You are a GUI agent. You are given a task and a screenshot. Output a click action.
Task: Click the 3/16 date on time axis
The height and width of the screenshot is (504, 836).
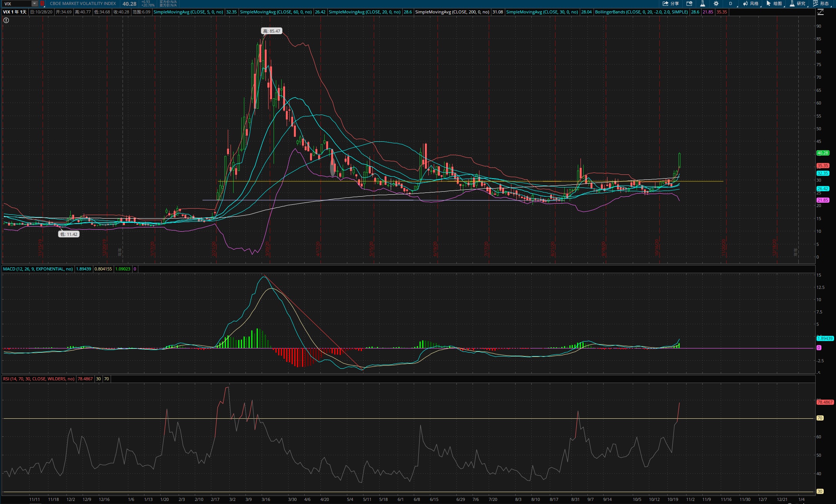tap(266, 499)
